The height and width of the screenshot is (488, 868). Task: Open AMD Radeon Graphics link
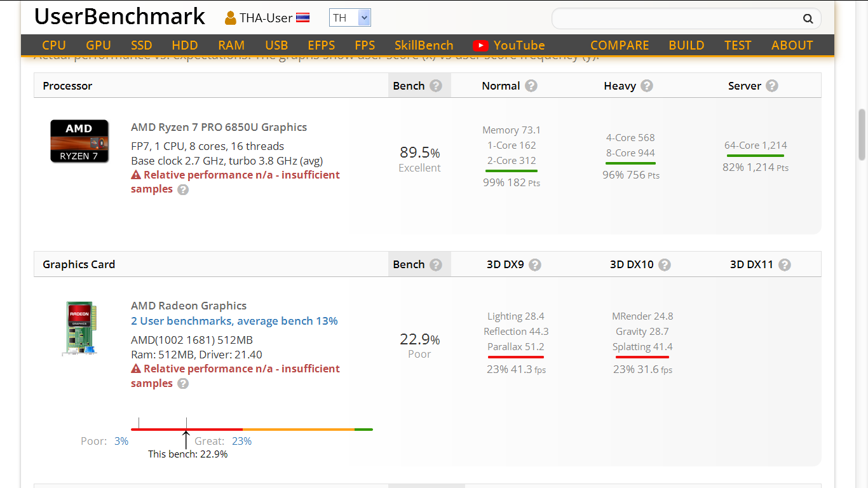[189, 306]
